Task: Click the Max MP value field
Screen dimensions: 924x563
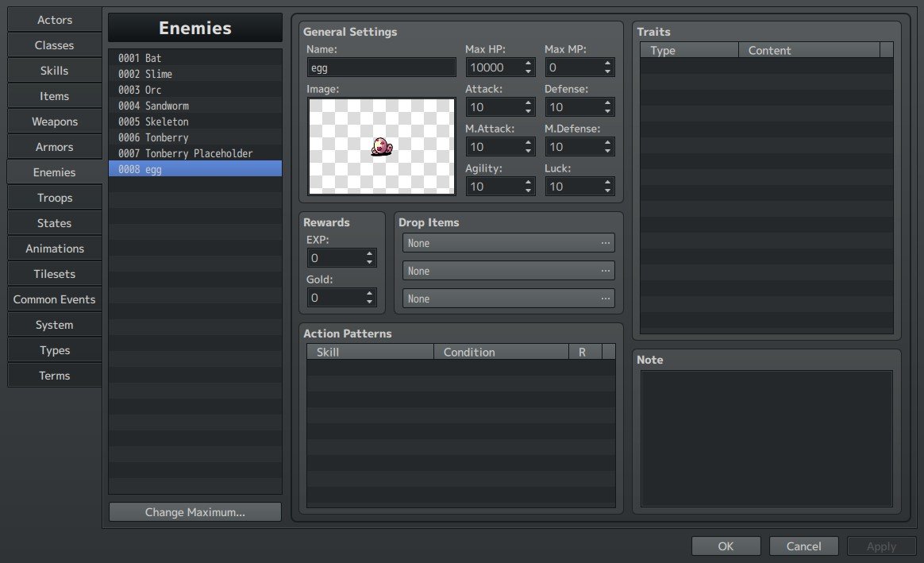Action: click(x=573, y=67)
